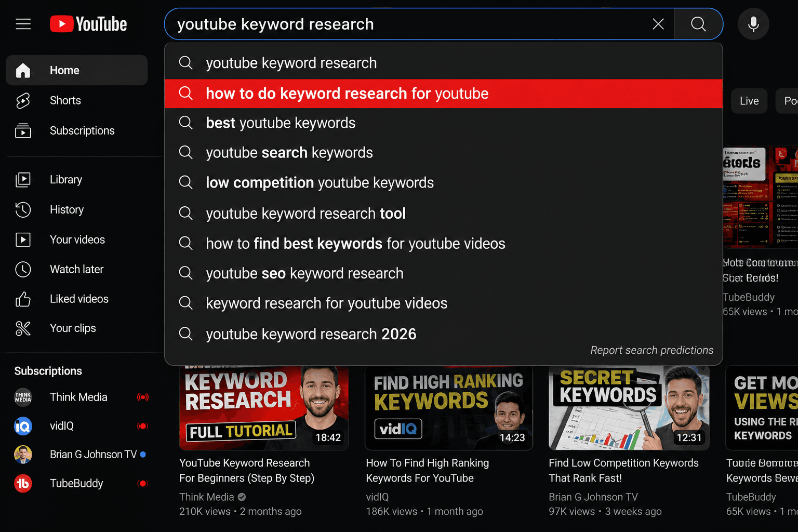Open Library in sidebar
The image size is (798, 532).
pos(77,180)
